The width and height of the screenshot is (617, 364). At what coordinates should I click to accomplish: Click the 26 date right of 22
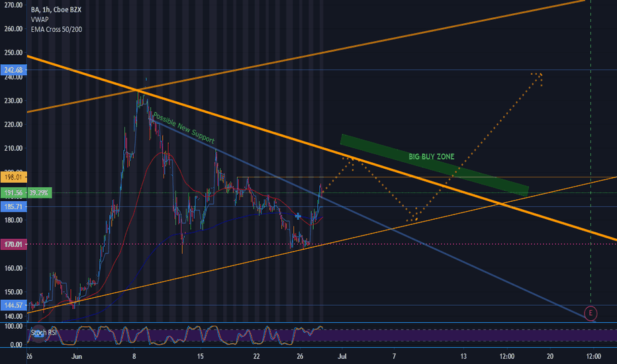click(300, 357)
